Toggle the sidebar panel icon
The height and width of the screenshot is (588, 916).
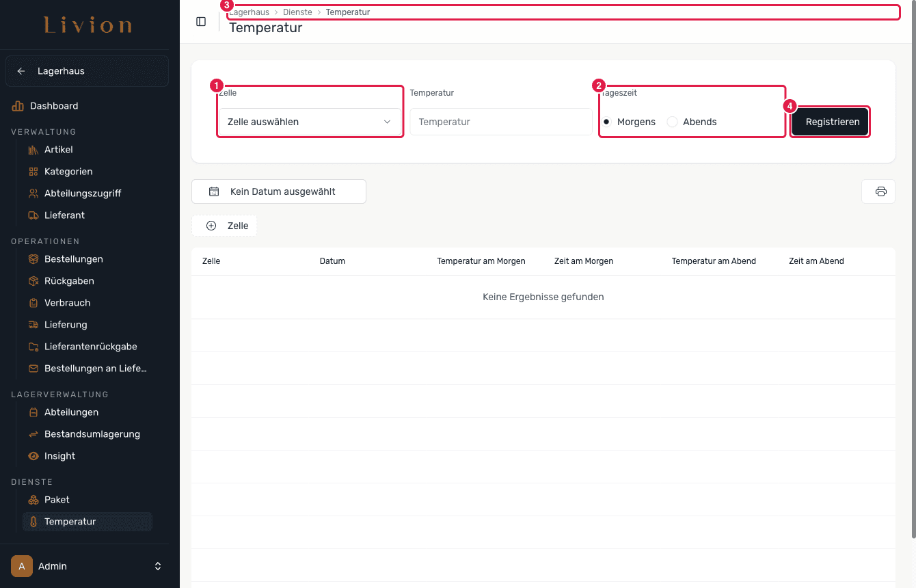pos(201,21)
